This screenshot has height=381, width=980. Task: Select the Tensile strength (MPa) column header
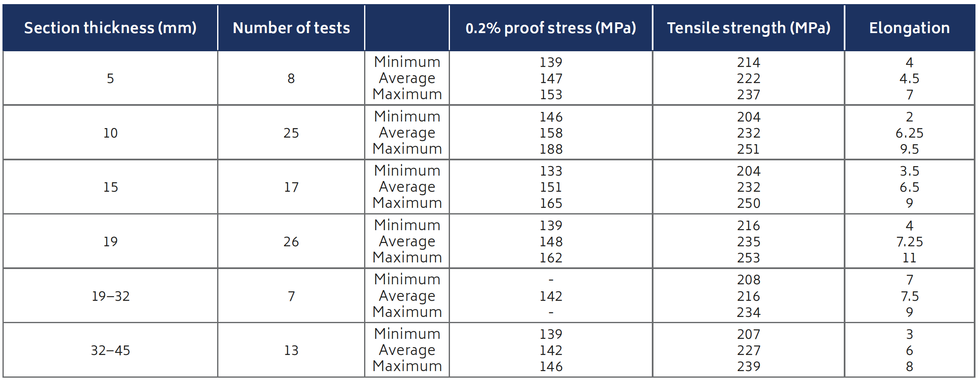(x=748, y=28)
